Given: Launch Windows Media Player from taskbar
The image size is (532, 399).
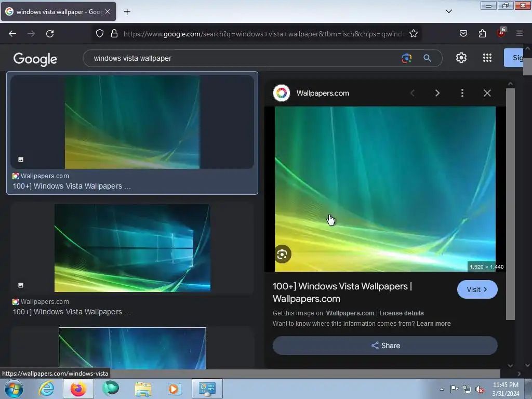Looking at the screenshot, I should click(x=175, y=389).
